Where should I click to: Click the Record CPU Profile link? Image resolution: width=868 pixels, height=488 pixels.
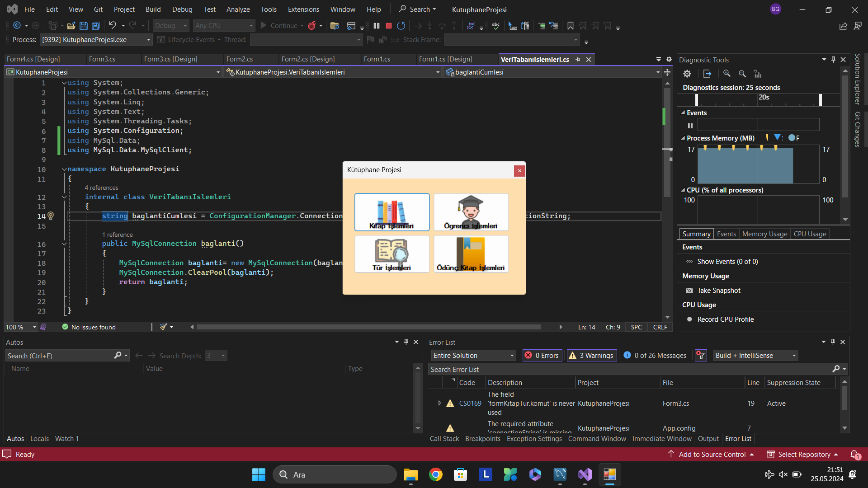tap(725, 319)
